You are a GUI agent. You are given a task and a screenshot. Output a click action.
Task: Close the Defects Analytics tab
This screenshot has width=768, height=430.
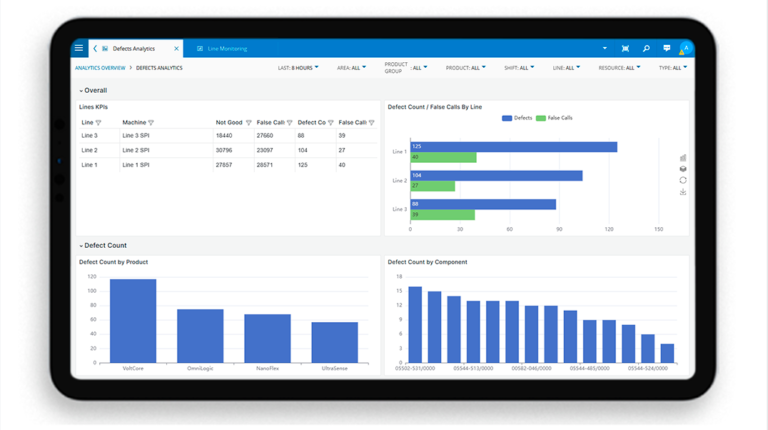(177, 48)
